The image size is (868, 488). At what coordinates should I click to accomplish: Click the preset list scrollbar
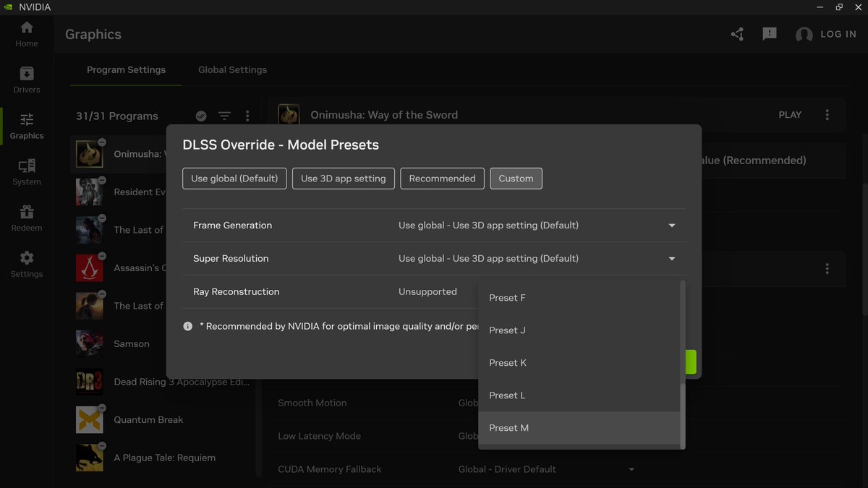pyautogui.click(x=683, y=416)
